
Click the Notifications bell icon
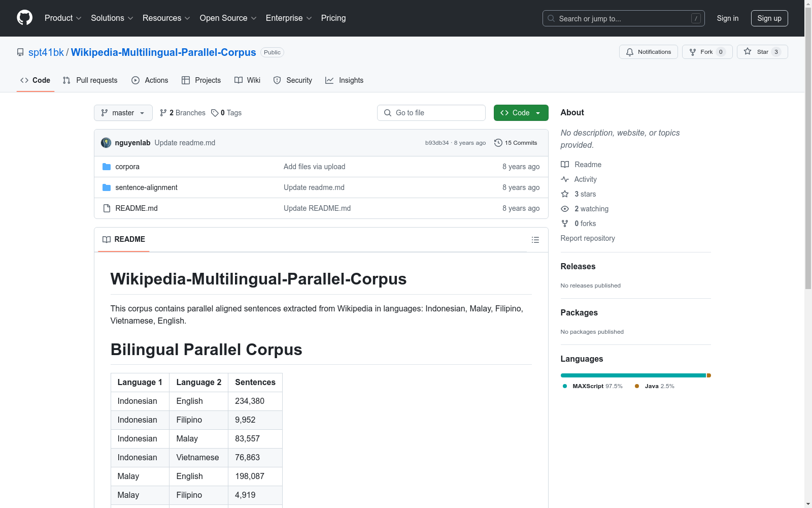(x=630, y=52)
